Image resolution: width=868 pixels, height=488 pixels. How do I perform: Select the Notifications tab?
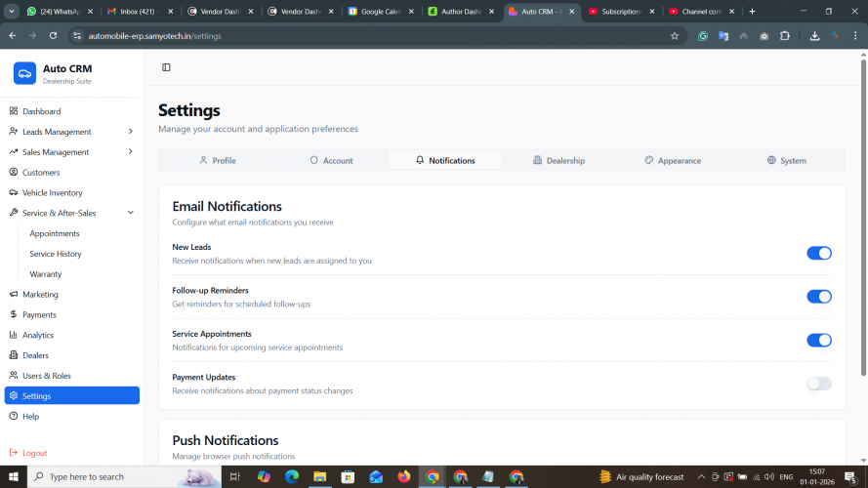tap(445, 160)
